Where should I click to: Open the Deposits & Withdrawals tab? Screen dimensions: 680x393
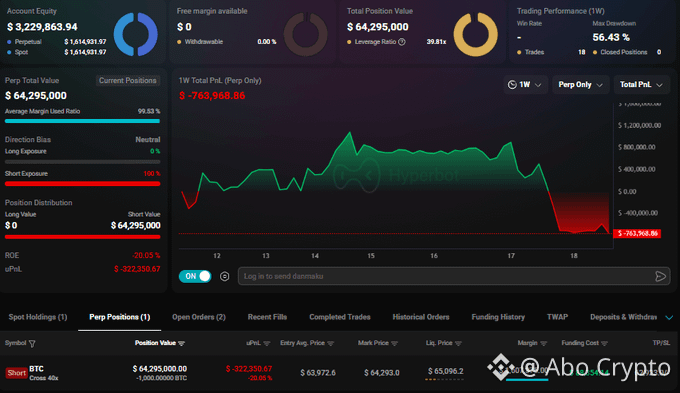623,317
